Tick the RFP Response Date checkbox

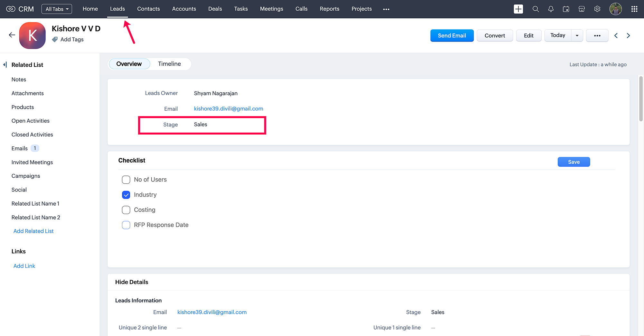tap(126, 225)
